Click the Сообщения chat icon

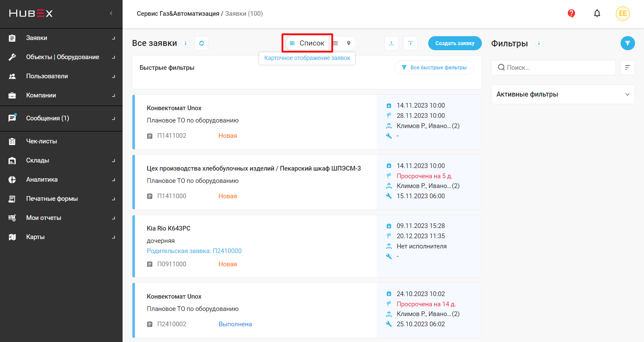coord(12,118)
